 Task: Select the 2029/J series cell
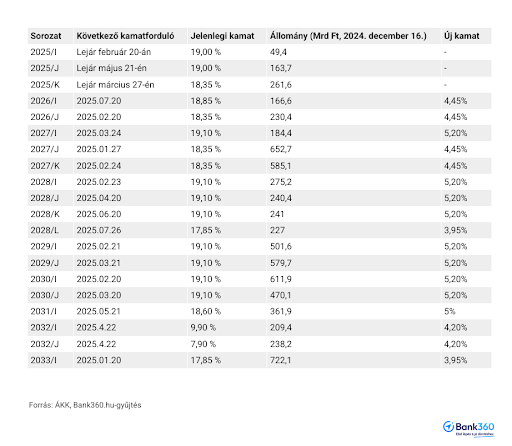click(x=50, y=263)
